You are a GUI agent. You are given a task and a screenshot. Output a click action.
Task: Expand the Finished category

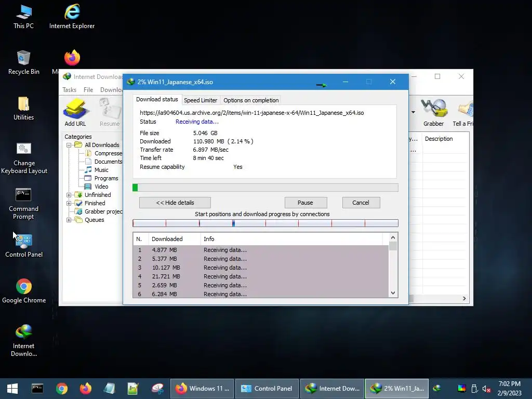(x=69, y=204)
